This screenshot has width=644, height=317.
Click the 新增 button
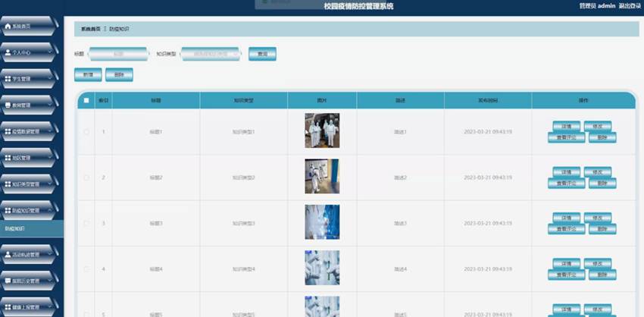click(x=88, y=75)
